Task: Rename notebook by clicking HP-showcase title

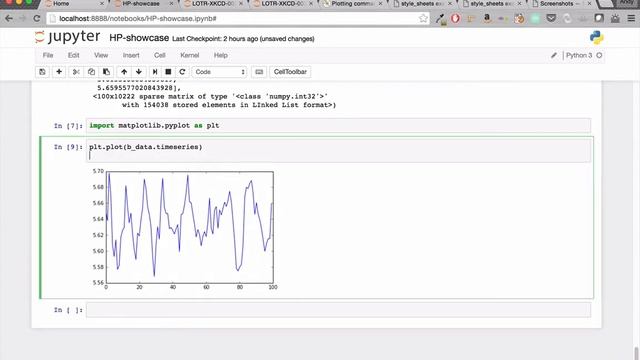Action: [x=139, y=38]
